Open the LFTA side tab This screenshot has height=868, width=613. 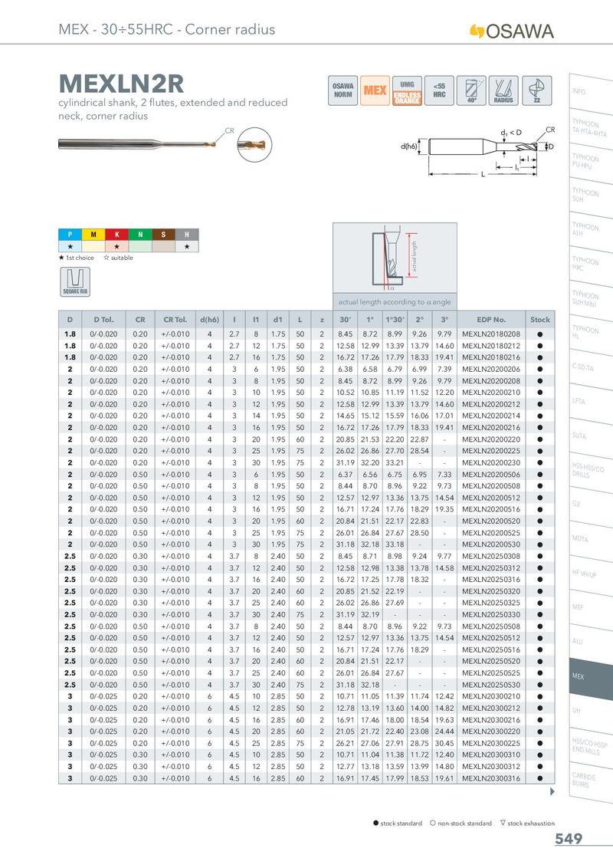point(590,403)
